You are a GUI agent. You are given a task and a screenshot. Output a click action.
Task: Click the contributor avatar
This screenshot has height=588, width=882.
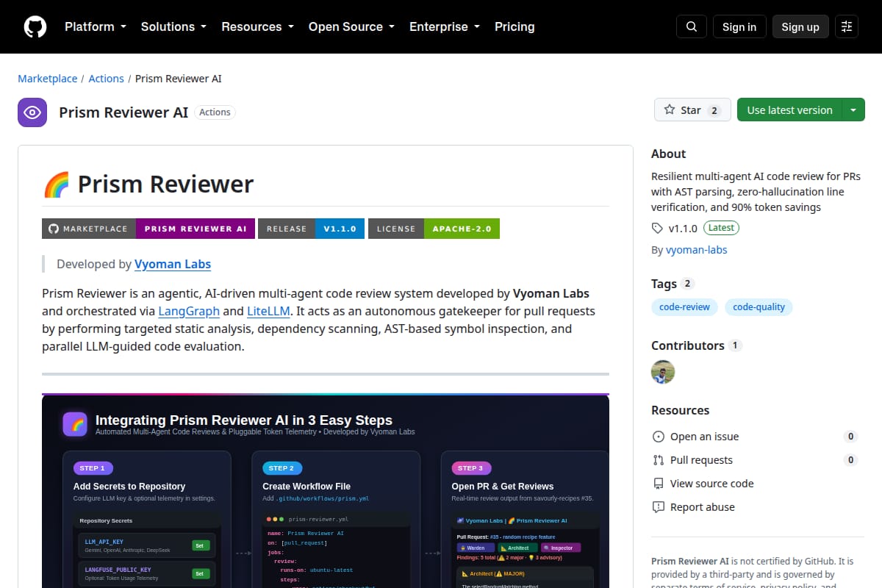coord(663,372)
